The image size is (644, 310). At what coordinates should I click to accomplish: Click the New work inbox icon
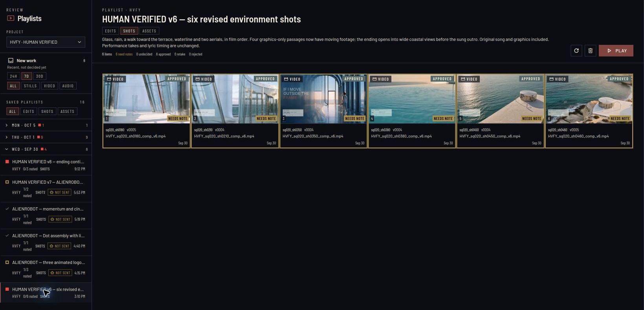click(11, 61)
